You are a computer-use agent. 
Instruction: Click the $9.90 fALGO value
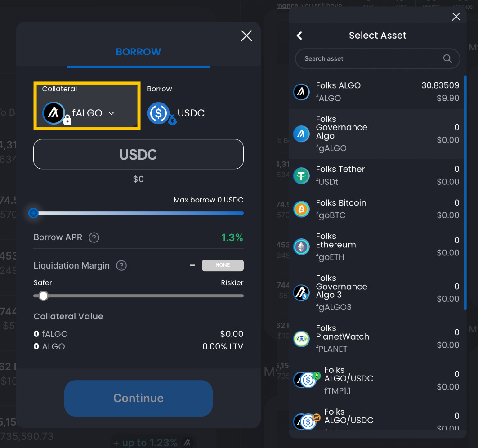[x=448, y=98]
